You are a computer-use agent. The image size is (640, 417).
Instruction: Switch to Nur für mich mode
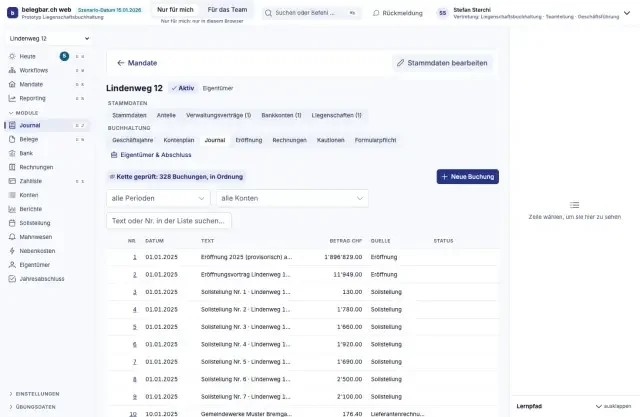[x=176, y=9]
